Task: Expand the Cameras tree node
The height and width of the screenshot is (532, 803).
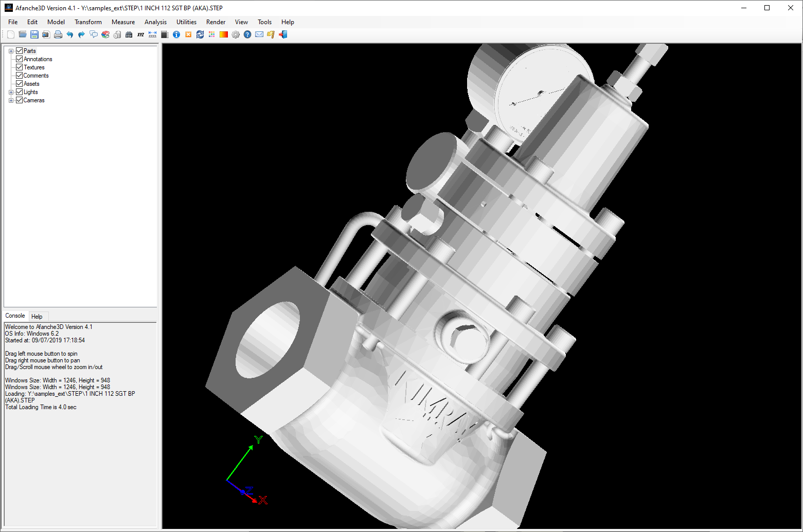Action: [x=11, y=100]
